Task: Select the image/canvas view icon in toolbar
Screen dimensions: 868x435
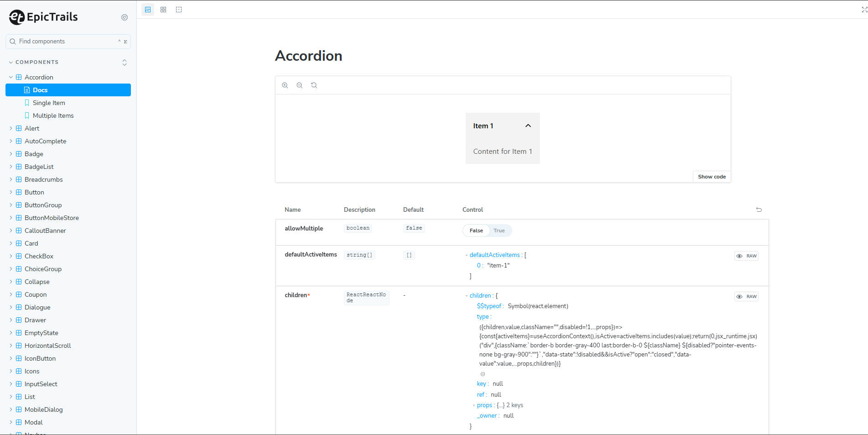Action: pos(147,9)
